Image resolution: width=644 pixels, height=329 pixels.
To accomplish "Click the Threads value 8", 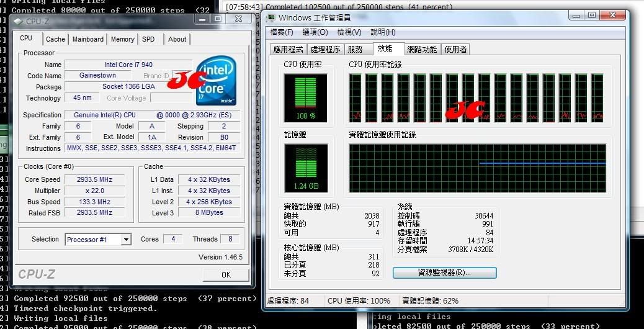I will click(x=230, y=239).
